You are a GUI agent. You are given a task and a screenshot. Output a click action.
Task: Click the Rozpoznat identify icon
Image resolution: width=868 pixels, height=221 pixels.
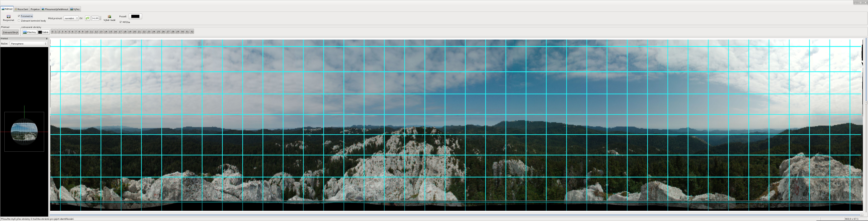point(8,17)
